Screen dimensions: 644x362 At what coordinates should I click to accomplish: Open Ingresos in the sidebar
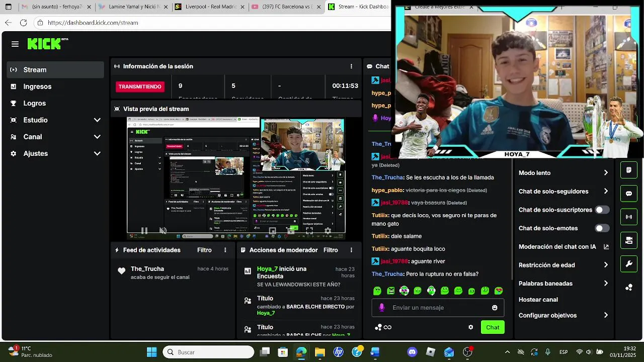(55, 86)
